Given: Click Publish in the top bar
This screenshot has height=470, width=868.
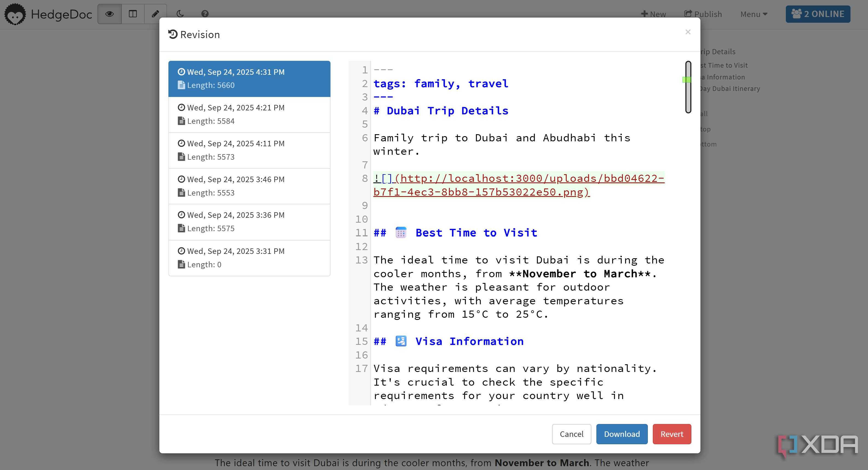Looking at the screenshot, I should 703,14.
